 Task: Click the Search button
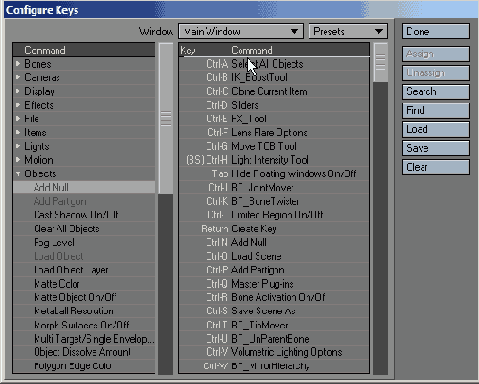pyautogui.click(x=436, y=92)
